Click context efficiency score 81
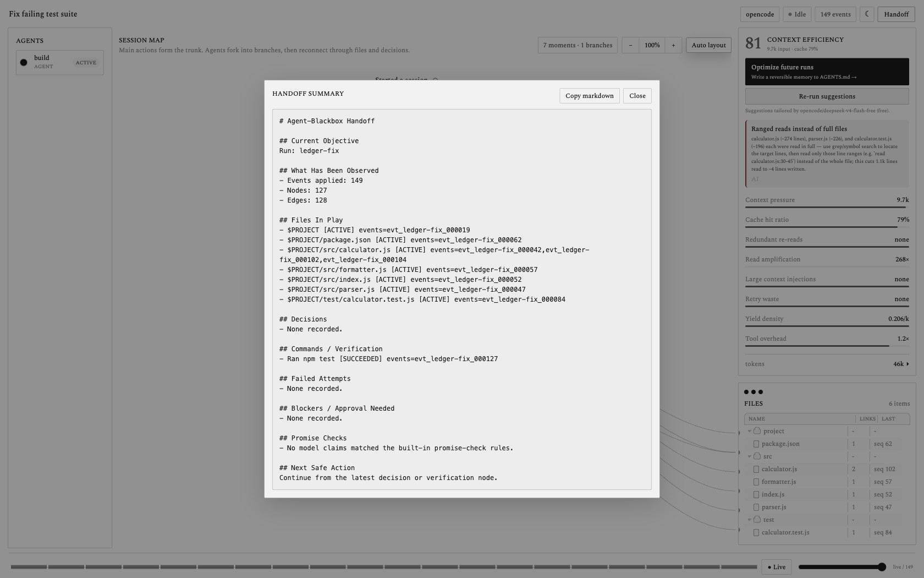The image size is (924, 578). pos(753,43)
